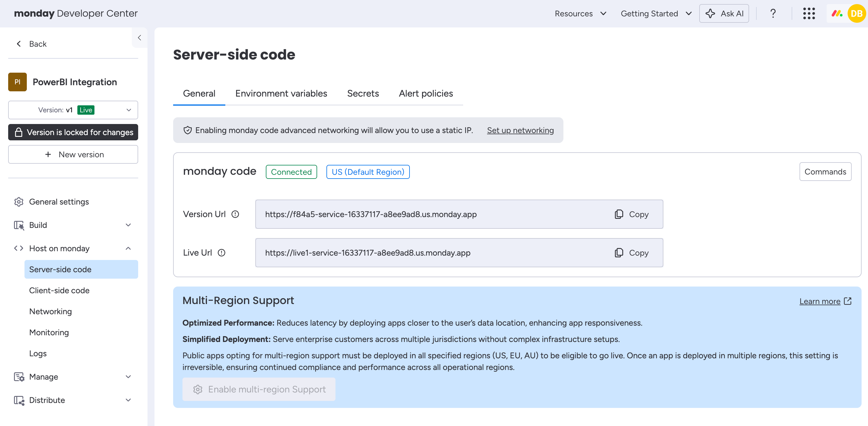Click the monday logo icon in header
868x426 pixels.
click(837, 13)
